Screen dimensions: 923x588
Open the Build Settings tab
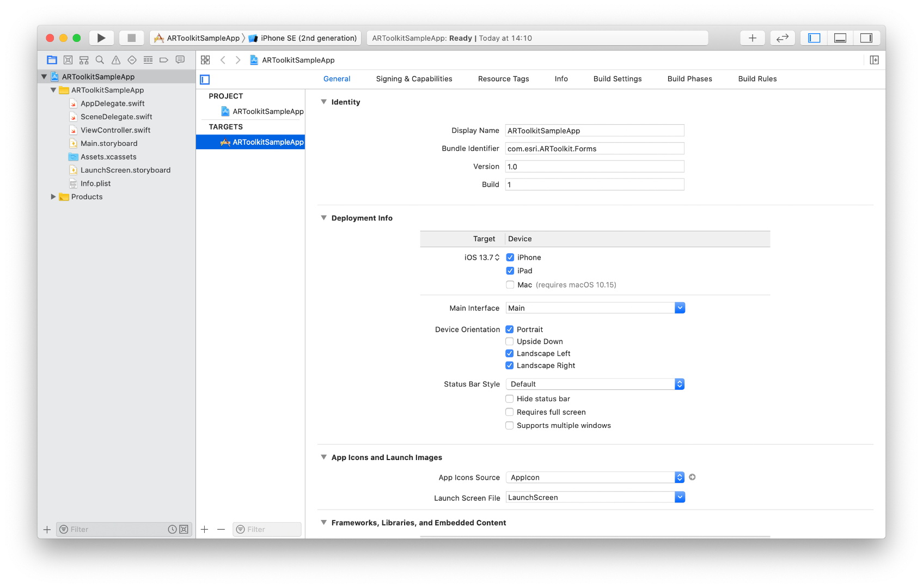tap(618, 79)
